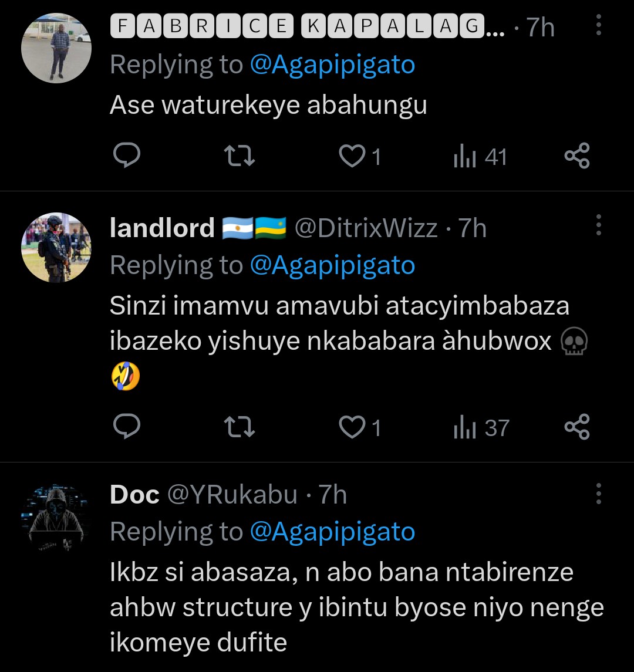Reply to landlord's tweet
The image size is (634, 672).
point(126,427)
